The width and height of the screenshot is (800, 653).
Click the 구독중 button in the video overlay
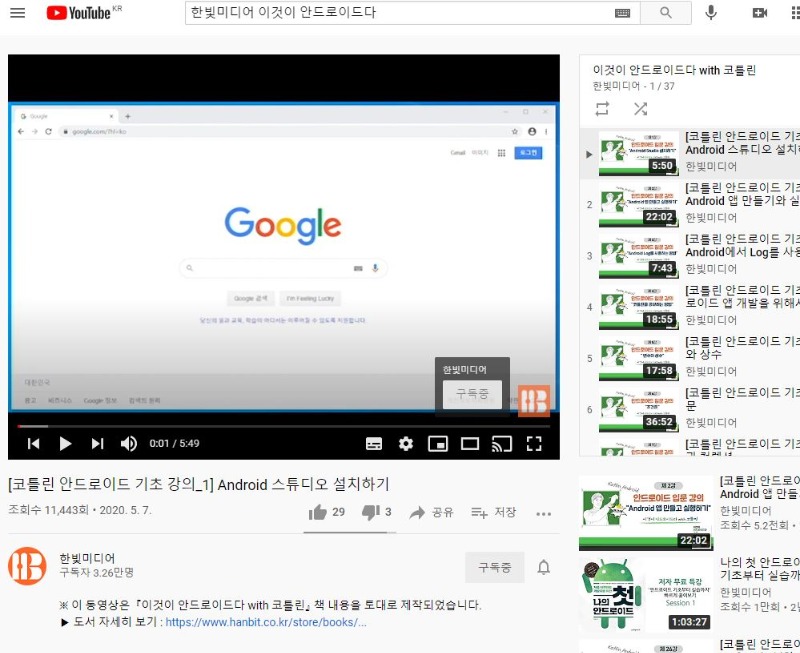coord(472,393)
